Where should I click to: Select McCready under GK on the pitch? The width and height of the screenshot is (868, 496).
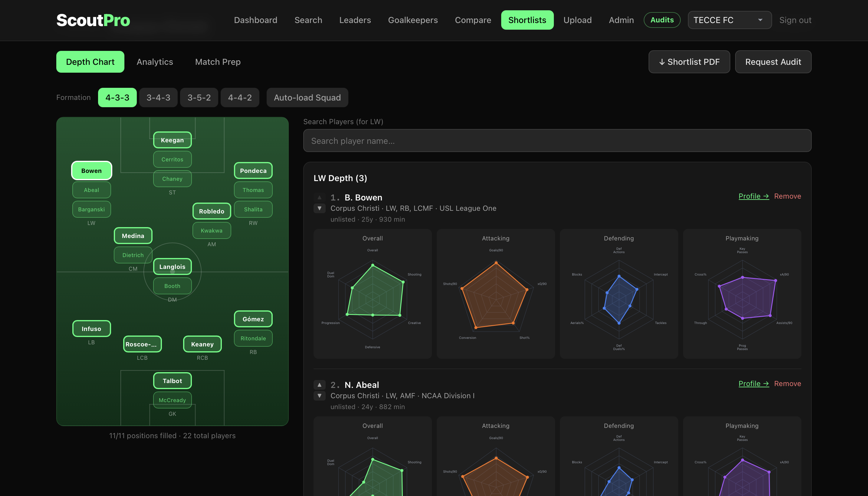click(x=173, y=400)
